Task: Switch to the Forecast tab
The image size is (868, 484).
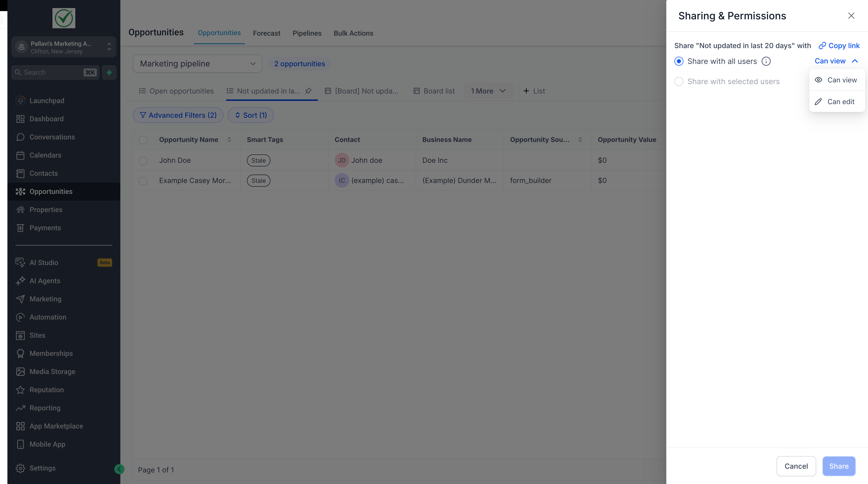Action: (267, 33)
